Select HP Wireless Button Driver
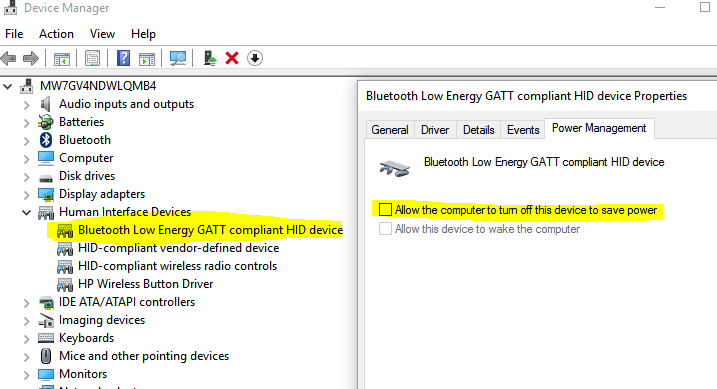717x389 pixels. pos(145,284)
